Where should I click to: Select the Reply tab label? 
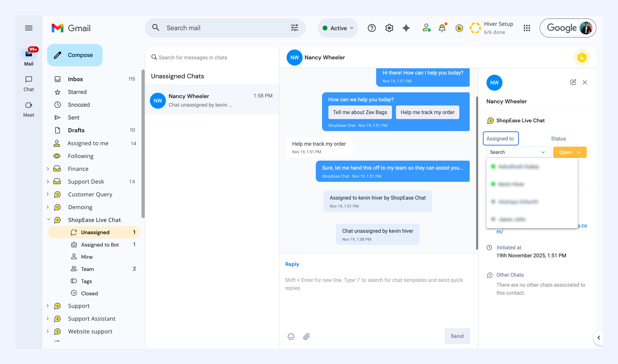(x=292, y=264)
